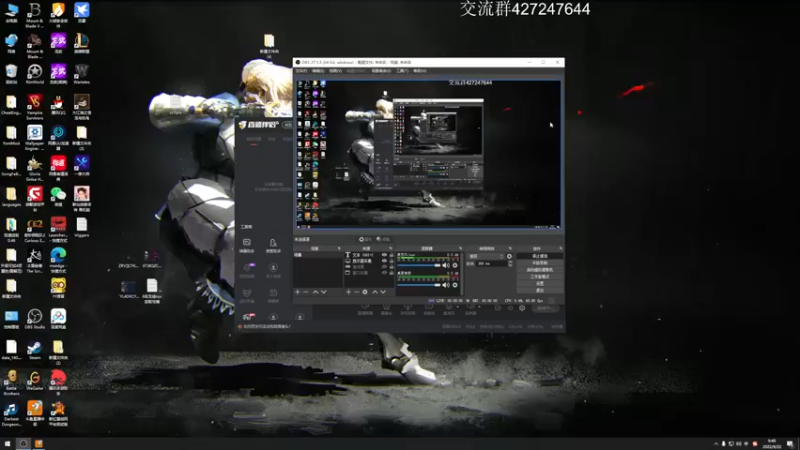Lock the 窗口采集 source
The width and height of the screenshot is (800, 450).
pyautogui.click(x=391, y=273)
